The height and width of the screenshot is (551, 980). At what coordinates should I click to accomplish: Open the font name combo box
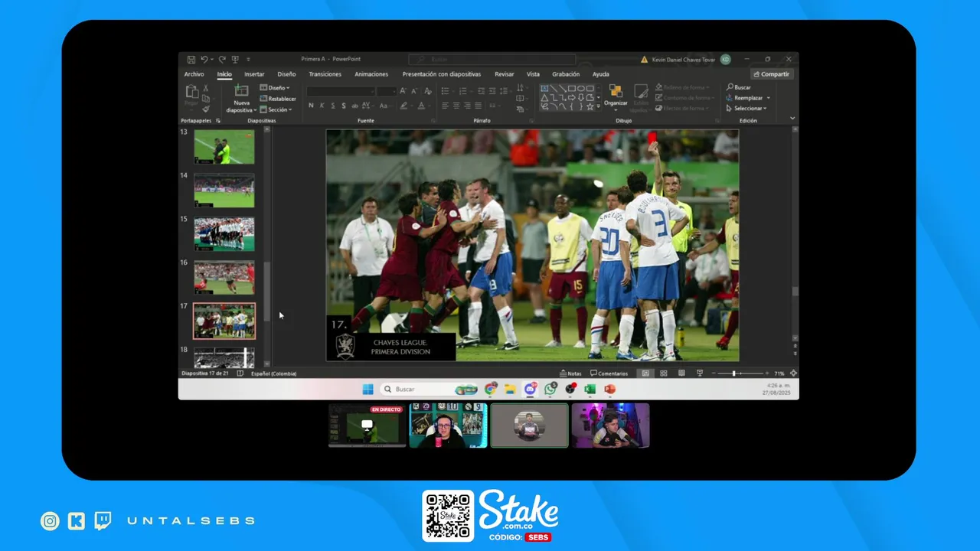pos(341,91)
